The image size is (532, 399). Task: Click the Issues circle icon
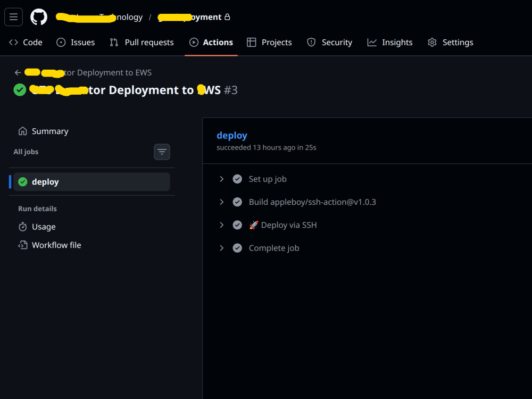61,43
